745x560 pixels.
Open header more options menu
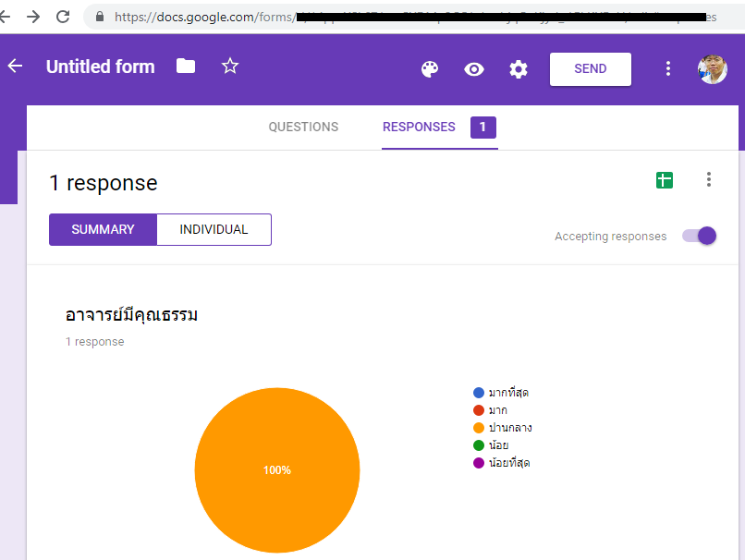pos(668,69)
